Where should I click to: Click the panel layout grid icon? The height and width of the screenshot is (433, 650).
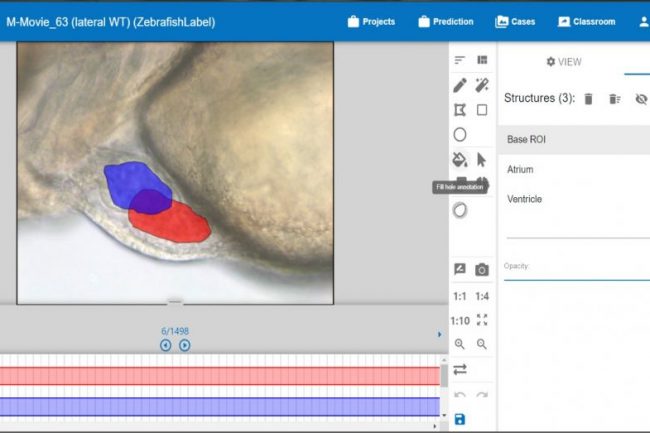point(482,60)
